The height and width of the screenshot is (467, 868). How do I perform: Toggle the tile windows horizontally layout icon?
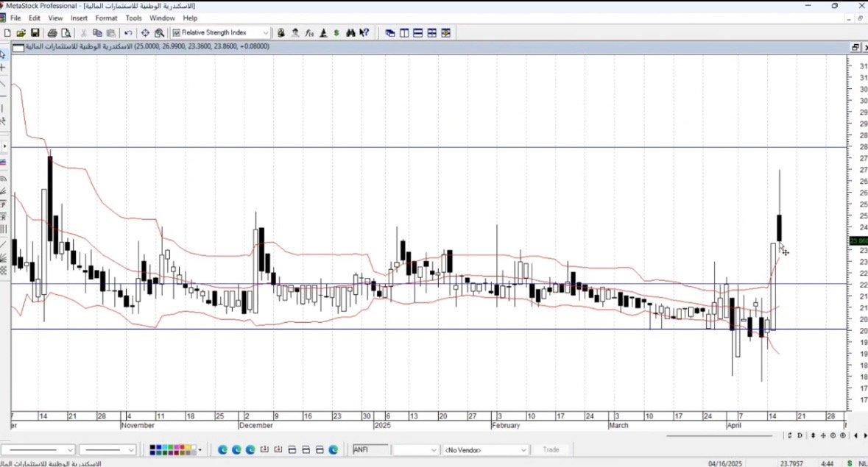tap(417, 33)
